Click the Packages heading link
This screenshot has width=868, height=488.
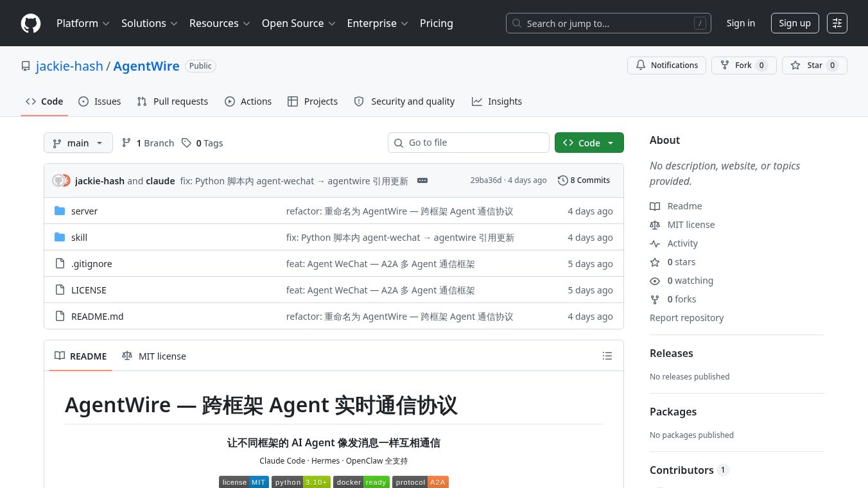pyautogui.click(x=673, y=412)
